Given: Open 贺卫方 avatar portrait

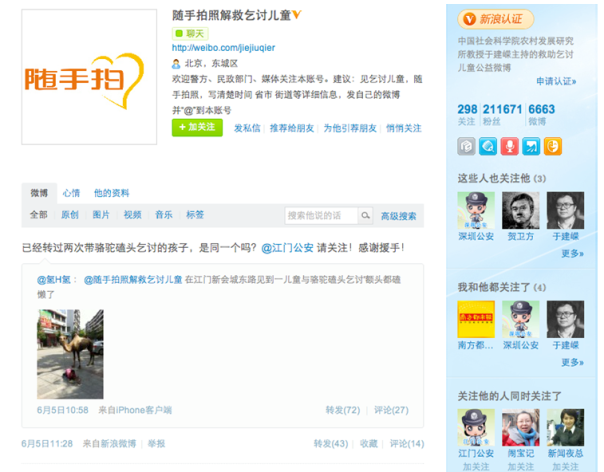Looking at the screenshot, I should [521, 210].
